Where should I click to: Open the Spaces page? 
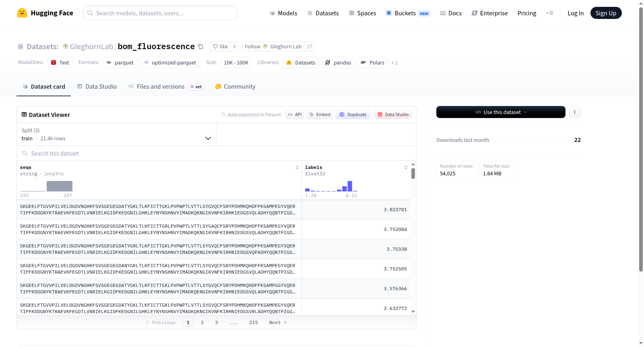point(363,13)
